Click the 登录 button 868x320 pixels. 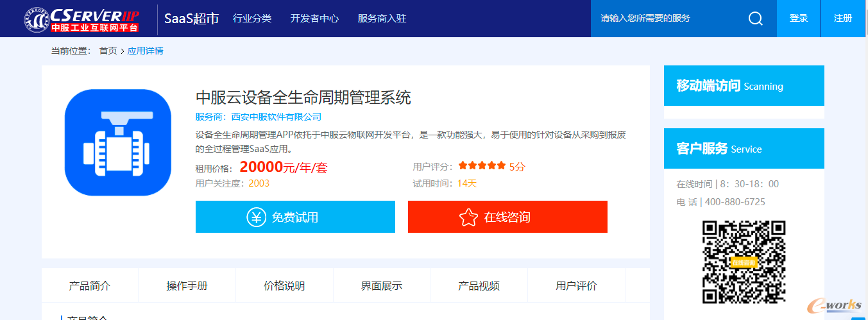pyautogui.click(x=799, y=19)
